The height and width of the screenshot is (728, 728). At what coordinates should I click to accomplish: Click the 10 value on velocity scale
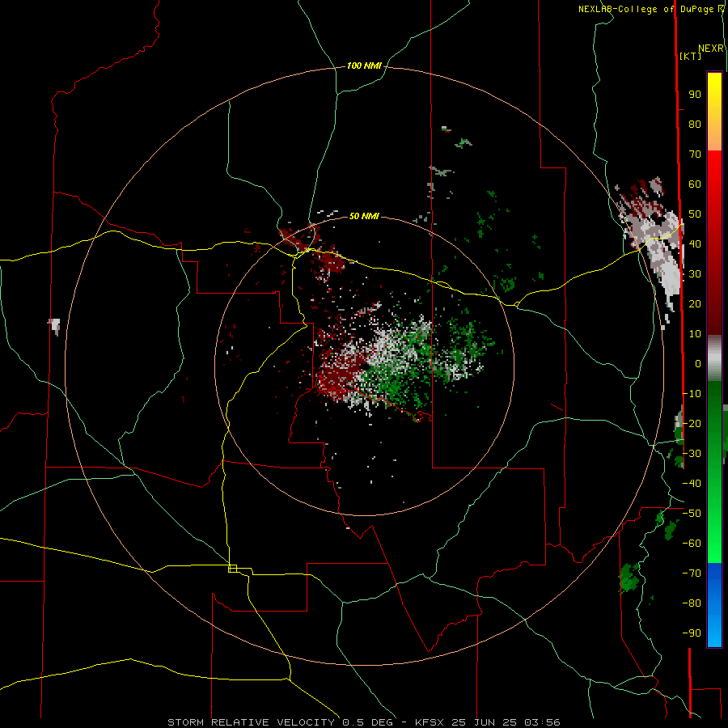coord(695,334)
